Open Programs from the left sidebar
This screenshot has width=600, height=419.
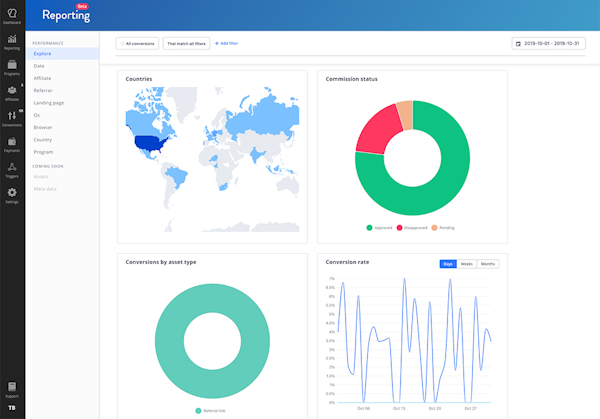(12, 67)
